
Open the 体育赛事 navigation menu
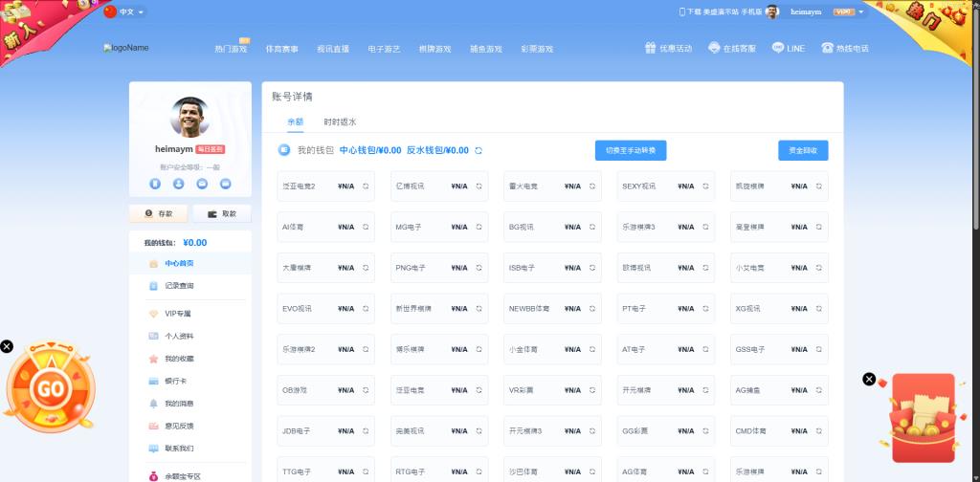(x=281, y=49)
